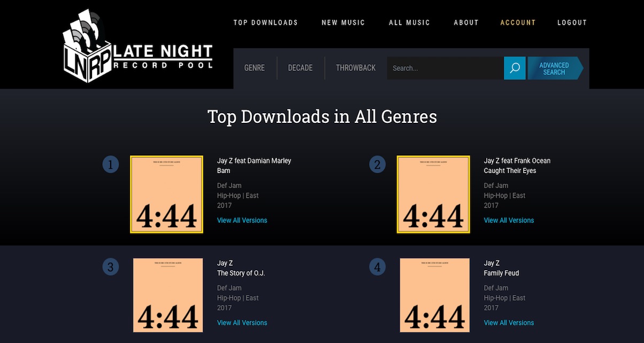Open All Music in navigation
The image size is (644, 343).
[x=410, y=22]
